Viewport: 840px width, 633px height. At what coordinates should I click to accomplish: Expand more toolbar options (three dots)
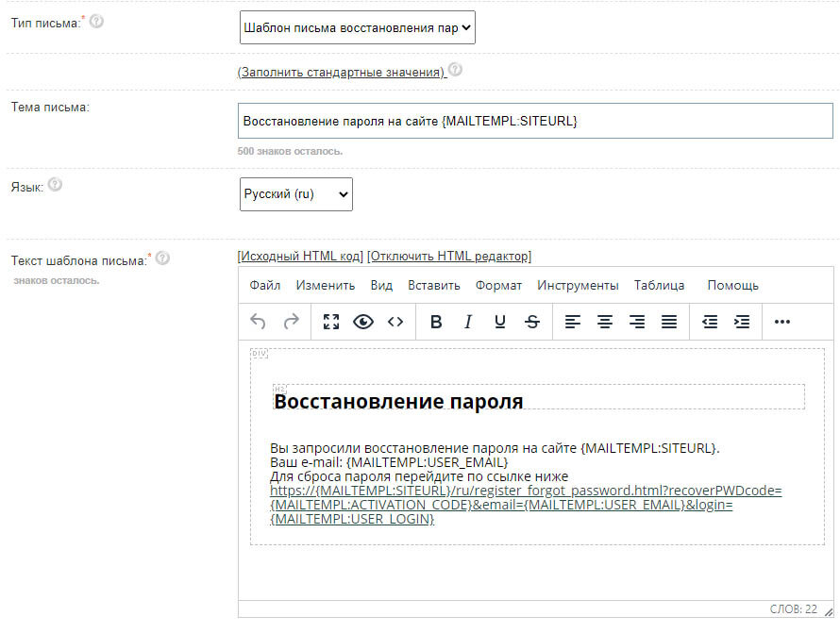(781, 322)
